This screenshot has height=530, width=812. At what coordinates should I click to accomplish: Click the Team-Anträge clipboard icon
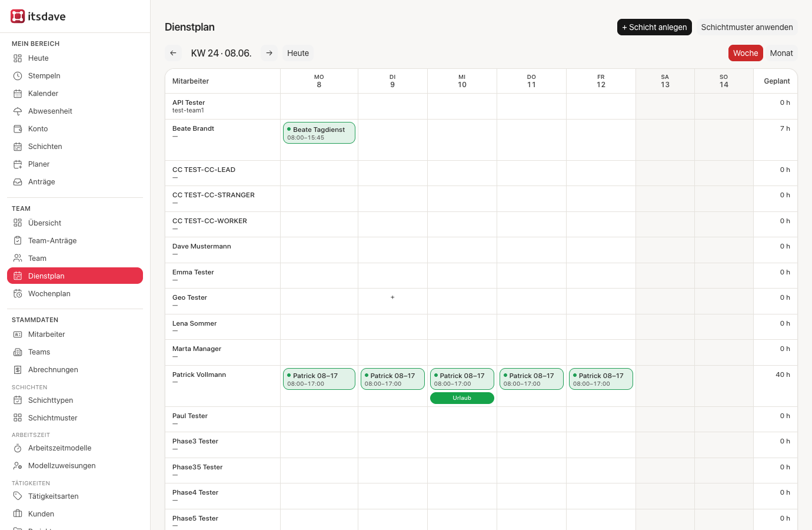pos(18,241)
